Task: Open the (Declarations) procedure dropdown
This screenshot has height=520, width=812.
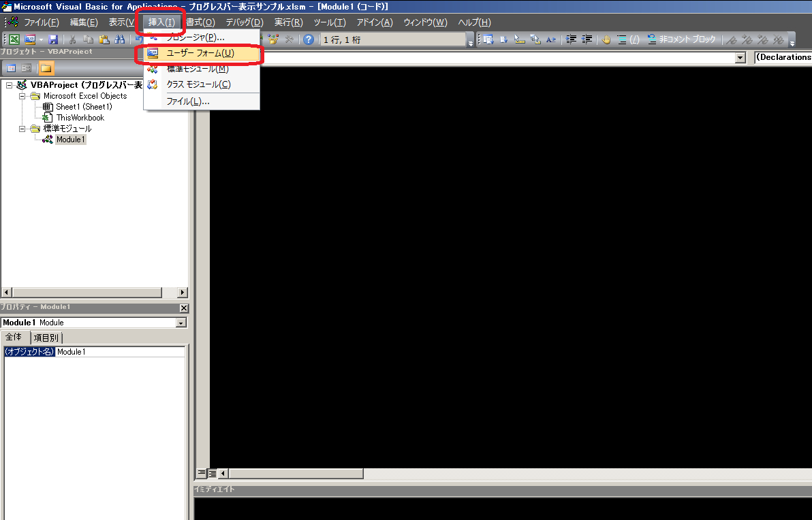Action: (x=783, y=57)
